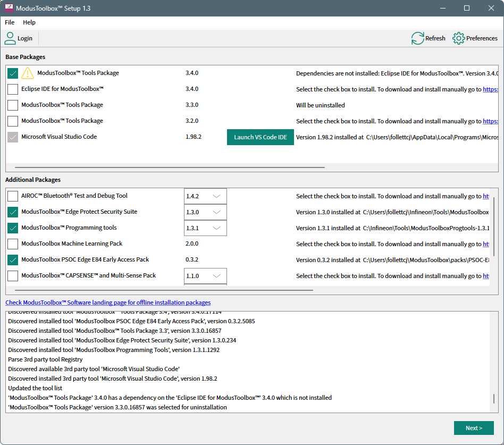Image resolution: width=504 pixels, height=445 pixels.
Task: Check AIROC Bluetooth Test and Debug Tool
Action: (13, 196)
